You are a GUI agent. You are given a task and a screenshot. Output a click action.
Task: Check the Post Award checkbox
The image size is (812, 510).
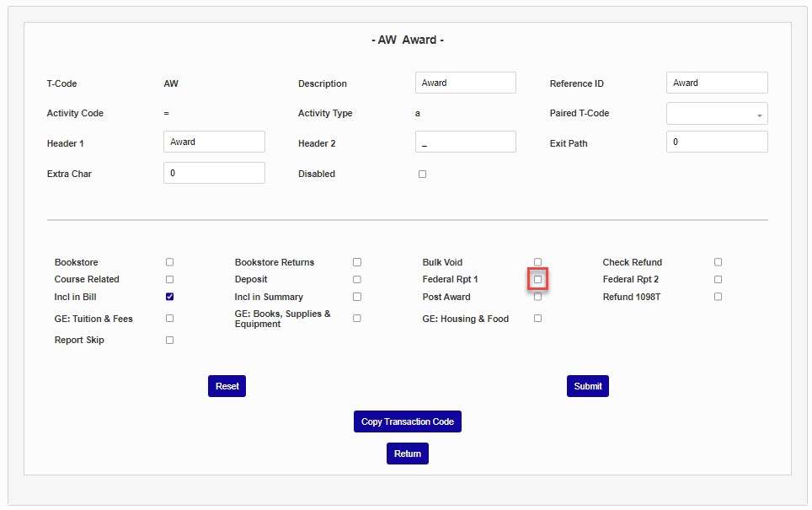pyautogui.click(x=537, y=297)
